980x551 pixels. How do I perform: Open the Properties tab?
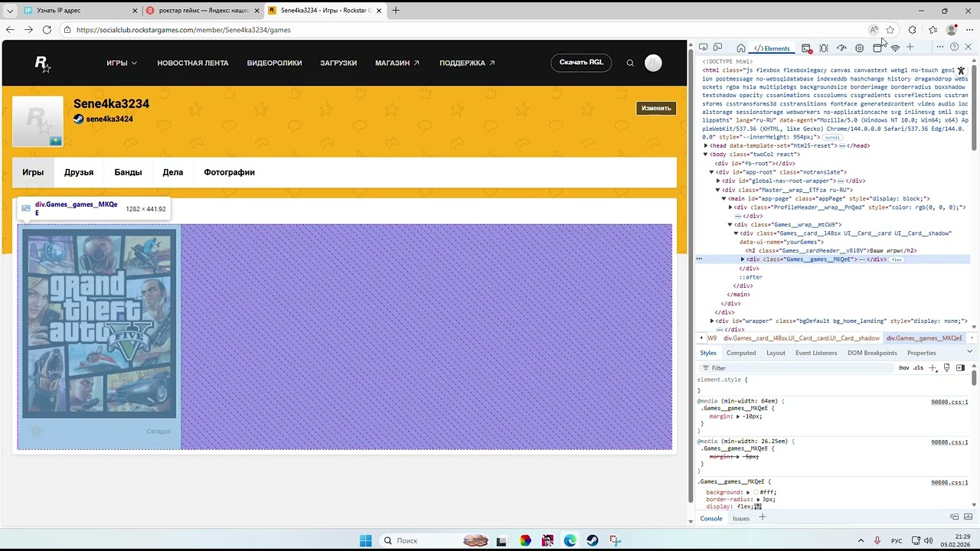tap(921, 353)
